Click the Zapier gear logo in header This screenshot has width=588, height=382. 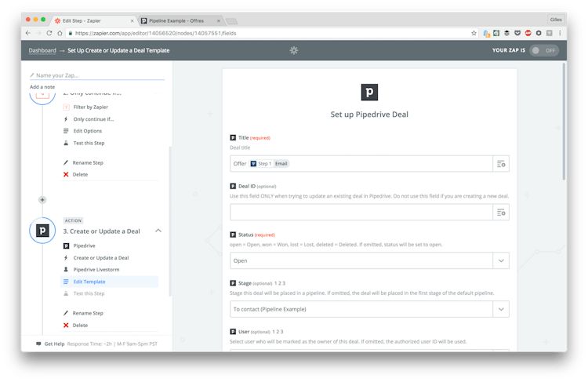pyautogui.click(x=293, y=50)
